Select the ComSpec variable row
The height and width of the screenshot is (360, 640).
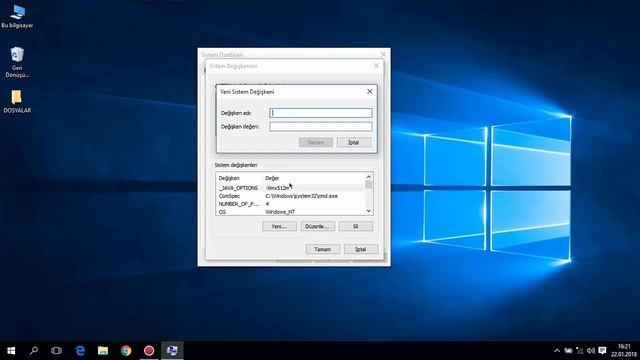[290, 196]
